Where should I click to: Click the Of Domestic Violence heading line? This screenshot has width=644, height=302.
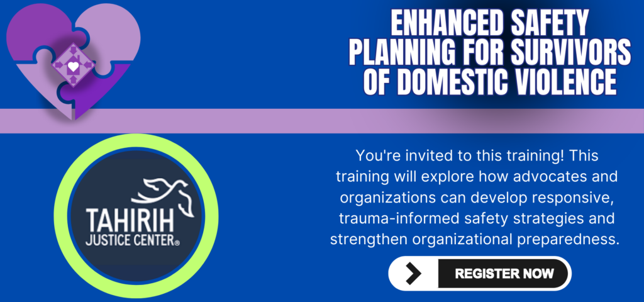tap(489, 83)
